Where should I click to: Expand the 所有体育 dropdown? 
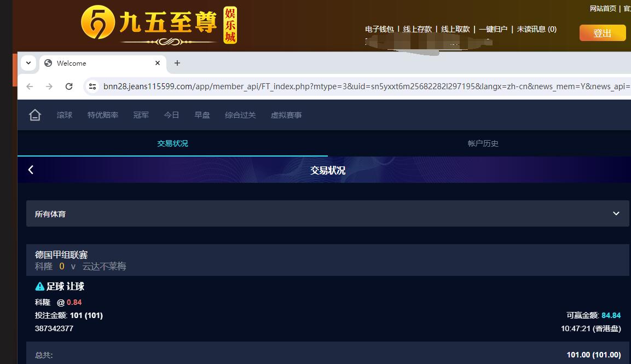(x=327, y=214)
